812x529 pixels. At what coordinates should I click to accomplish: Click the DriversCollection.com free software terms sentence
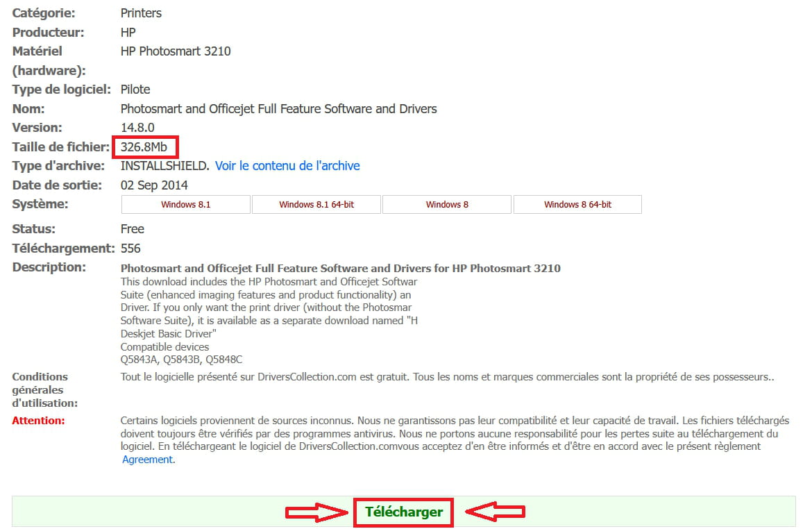coord(448,377)
